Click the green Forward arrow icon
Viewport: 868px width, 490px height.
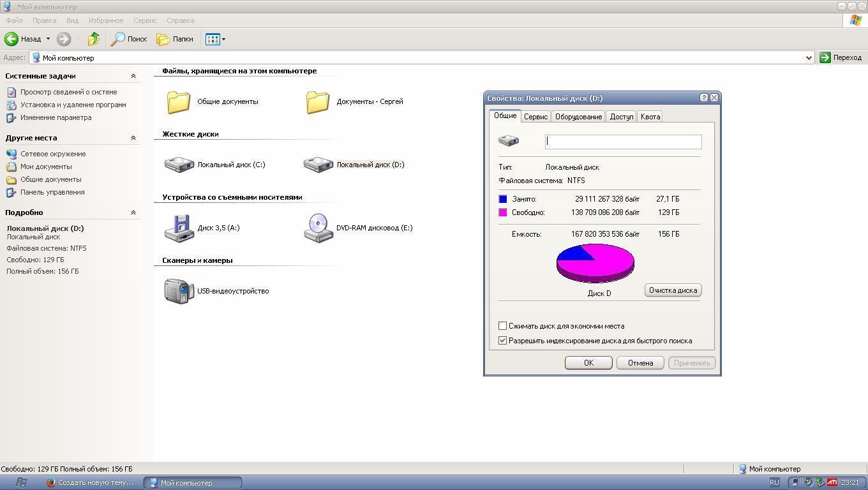click(64, 39)
